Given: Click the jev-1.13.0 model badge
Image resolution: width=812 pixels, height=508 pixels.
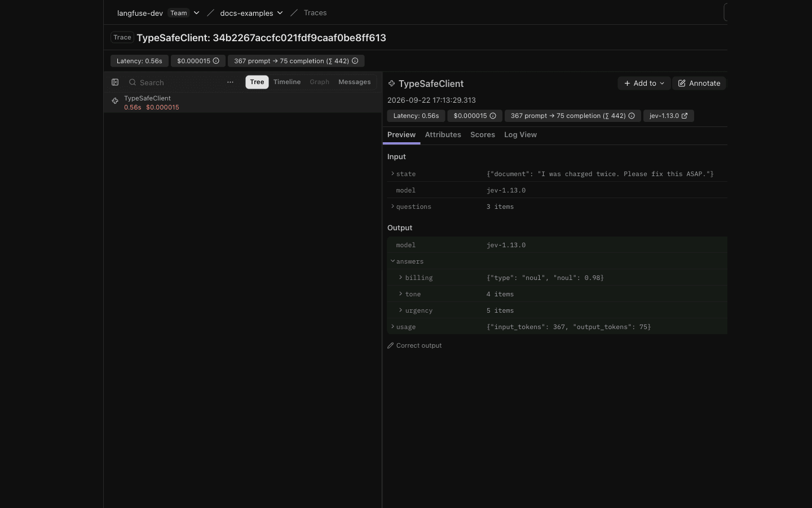Looking at the screenshot, I should point(669,116).
